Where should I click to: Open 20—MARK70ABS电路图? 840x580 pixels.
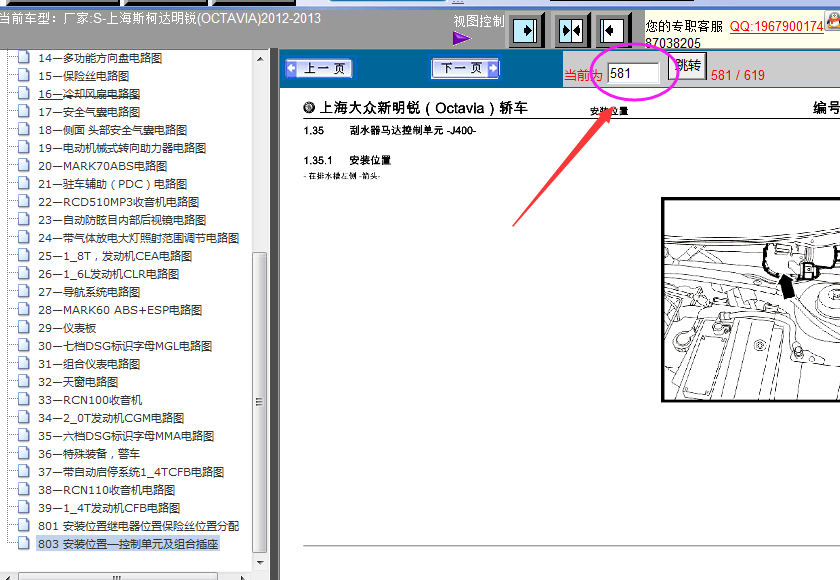102,166
